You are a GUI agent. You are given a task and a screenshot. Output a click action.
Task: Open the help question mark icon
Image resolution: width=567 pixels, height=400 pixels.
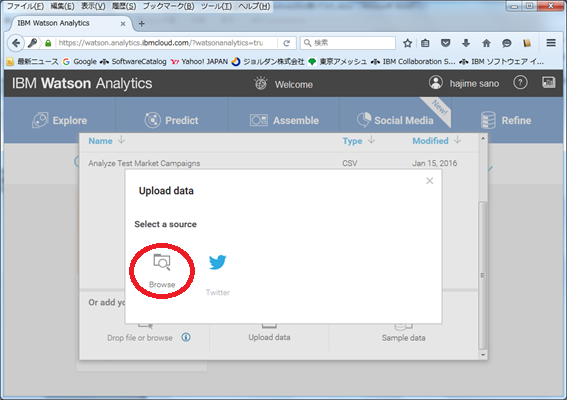(x=520, y=83)
